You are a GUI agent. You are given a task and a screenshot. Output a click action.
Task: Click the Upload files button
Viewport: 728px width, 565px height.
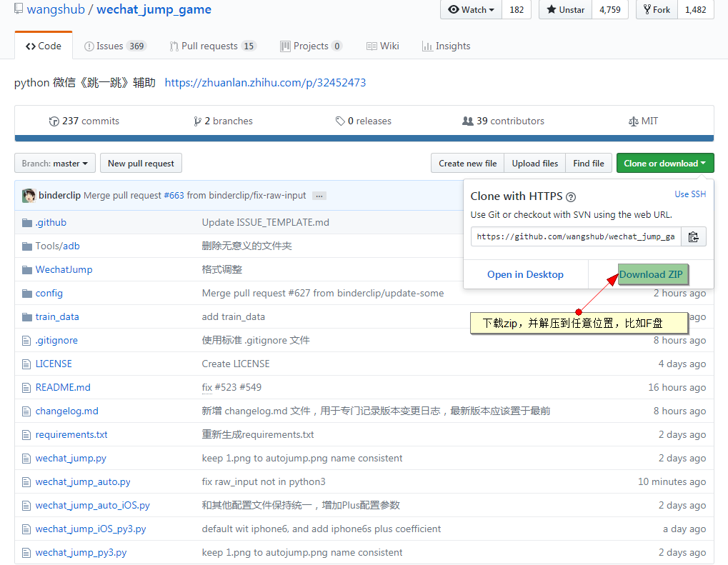(x=535, y=164)
